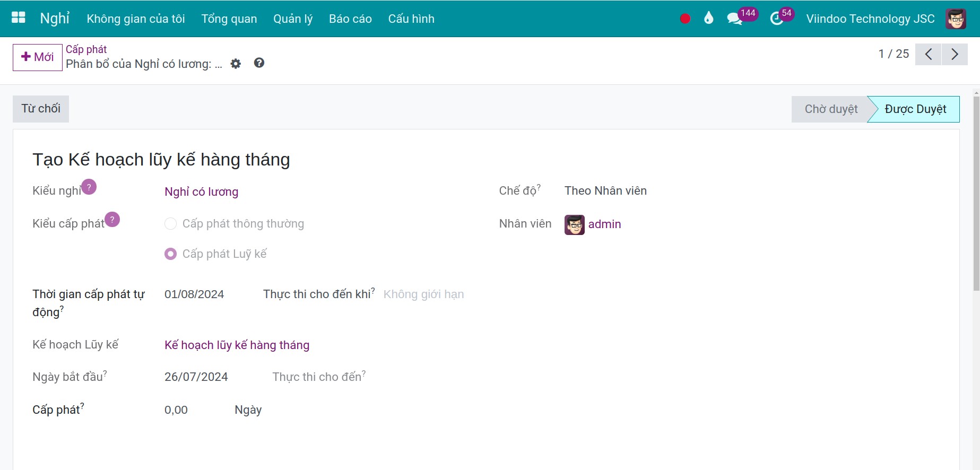Open the Viindoo Technology JSC company switcher
Image resolution: width=980 pixels, height=470 pixels.
coord(870,19)
